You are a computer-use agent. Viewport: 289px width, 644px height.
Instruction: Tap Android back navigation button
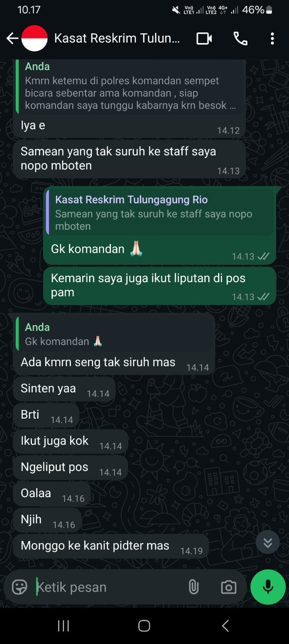tap(225, 625)
